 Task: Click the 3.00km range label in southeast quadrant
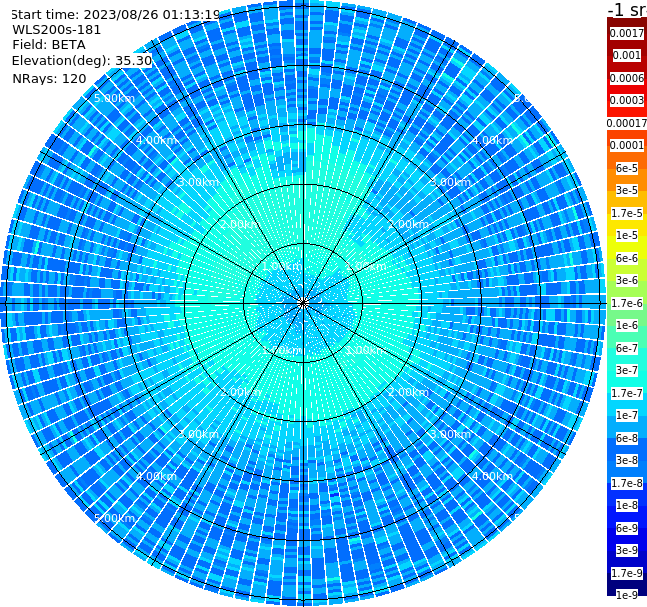(x=451, y=434)
